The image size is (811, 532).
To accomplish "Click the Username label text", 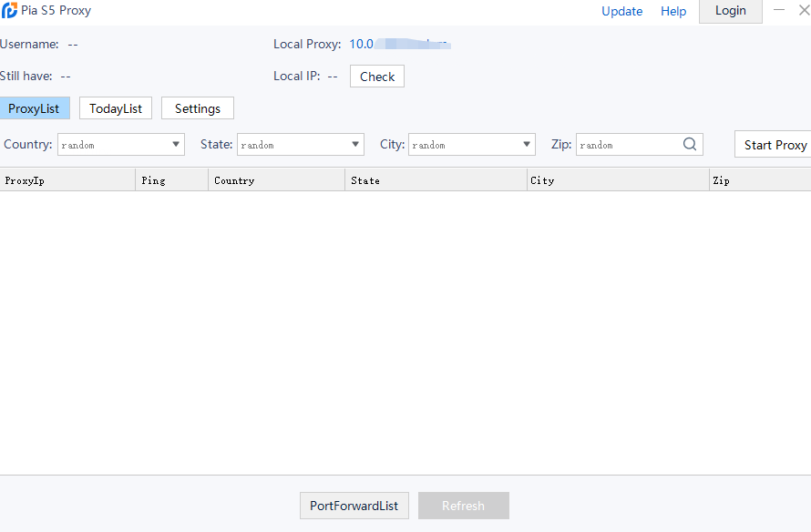I will (29, 45).
